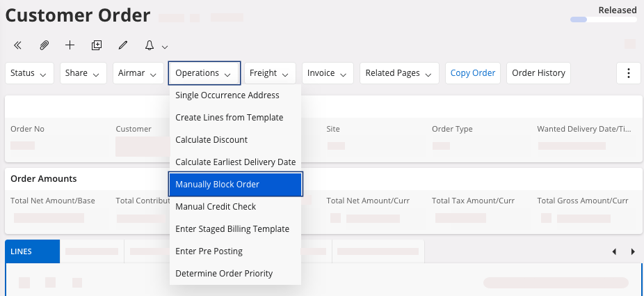Choose Manual Credit Check from menu
The width and height of the screenshot is (644, 296).
216,207
